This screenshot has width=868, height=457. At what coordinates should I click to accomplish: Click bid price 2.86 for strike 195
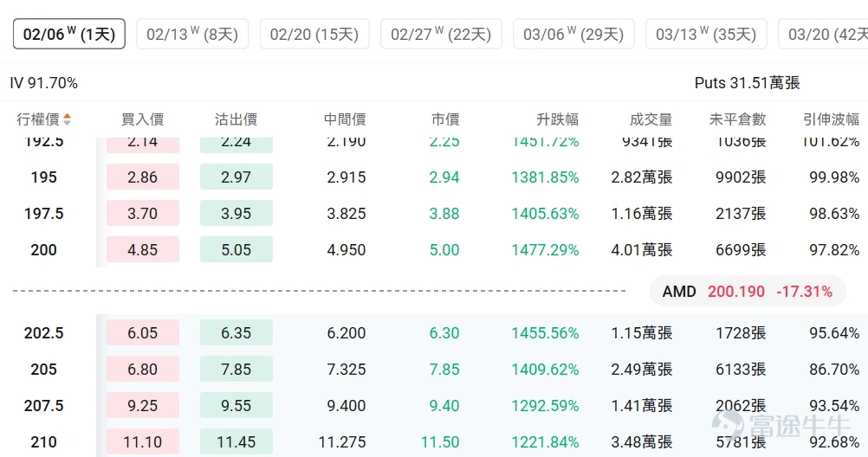click(143, 177)
